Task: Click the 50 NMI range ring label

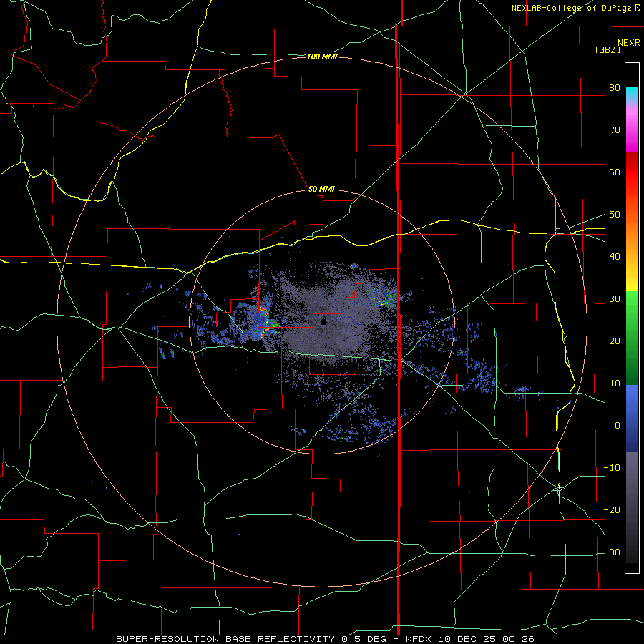Action: point(321,189)
